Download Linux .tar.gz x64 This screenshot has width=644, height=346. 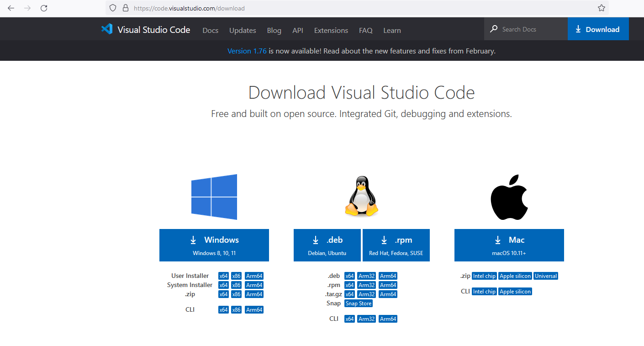click(349, 294)
